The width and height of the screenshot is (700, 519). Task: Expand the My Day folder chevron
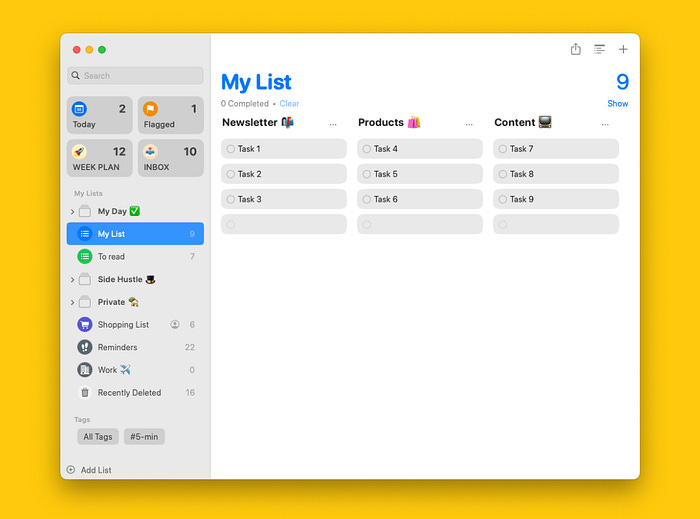click(x=72, y=212)
